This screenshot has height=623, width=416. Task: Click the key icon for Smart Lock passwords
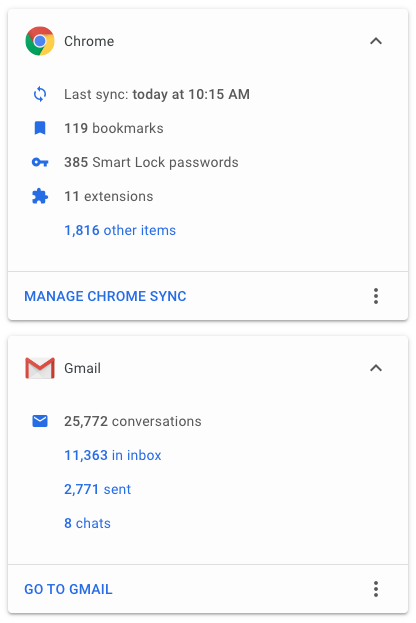(x=40, y=162)
